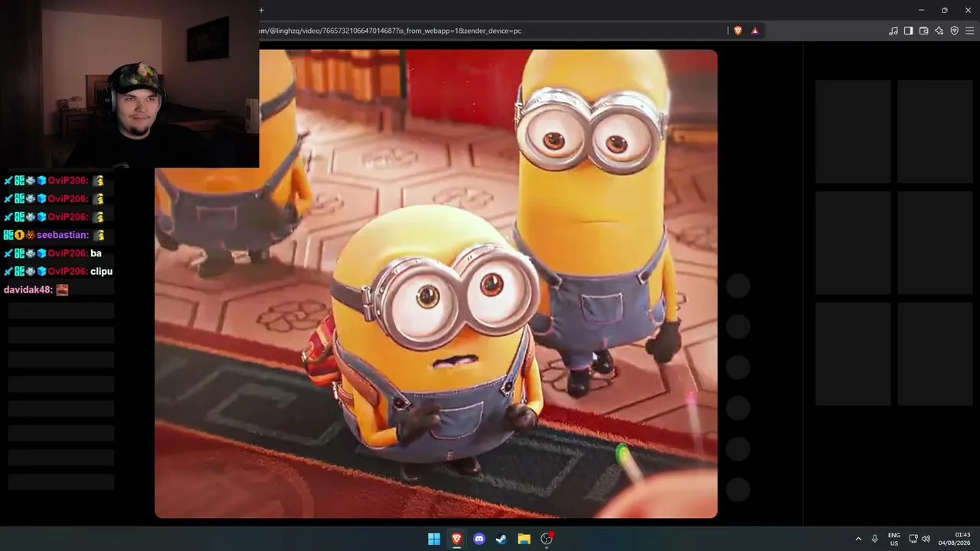Open the Leo AI sparkle icon
Image resolution: width=980 pixels, height=551 pixels.
coord(939,31)
